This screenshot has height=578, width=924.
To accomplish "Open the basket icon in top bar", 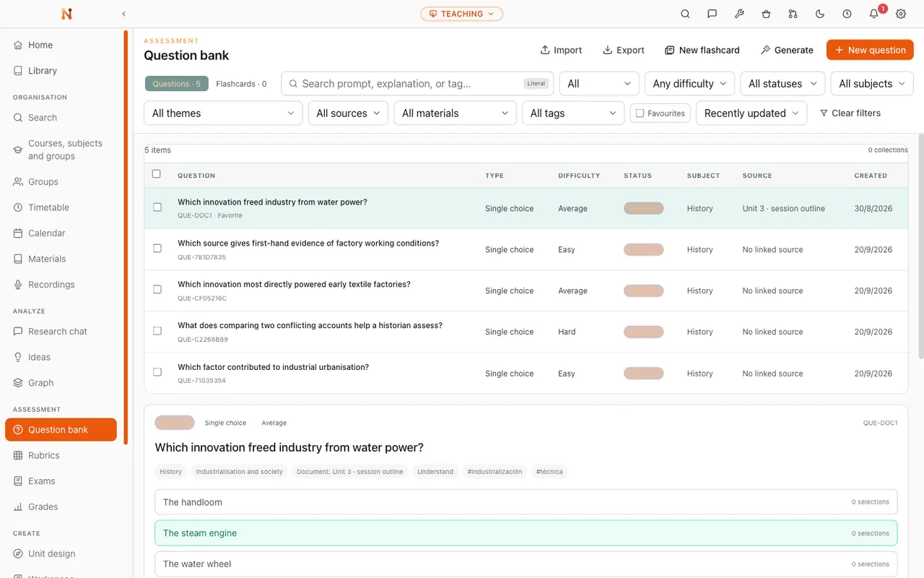I will [766, 14].
